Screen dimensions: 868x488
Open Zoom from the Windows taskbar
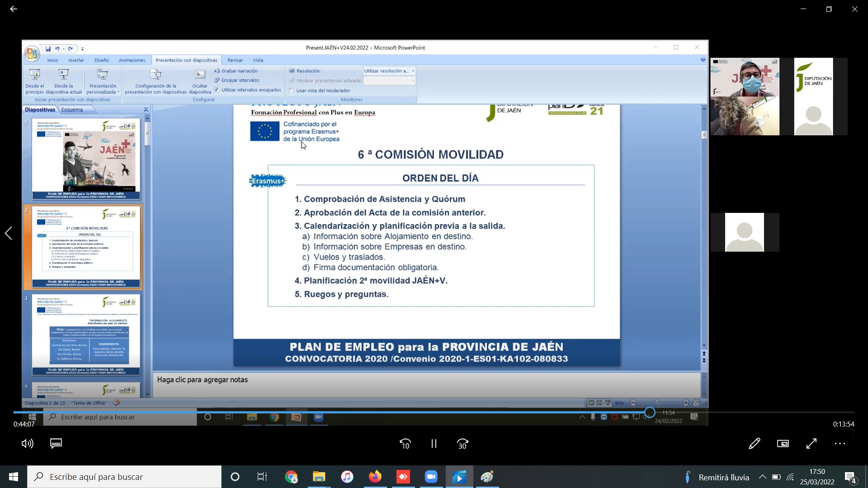(x=431, y=477)
